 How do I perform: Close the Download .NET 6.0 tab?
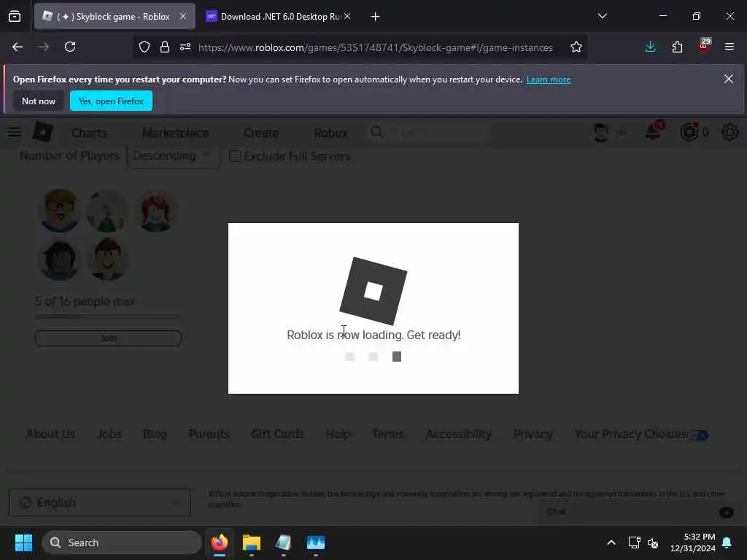click(347, 16)
